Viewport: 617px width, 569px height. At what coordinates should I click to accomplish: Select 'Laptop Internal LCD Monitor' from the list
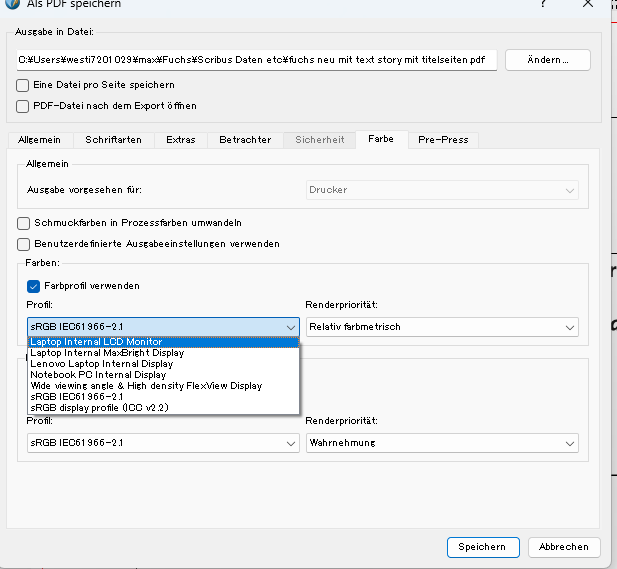coord(96,342)
